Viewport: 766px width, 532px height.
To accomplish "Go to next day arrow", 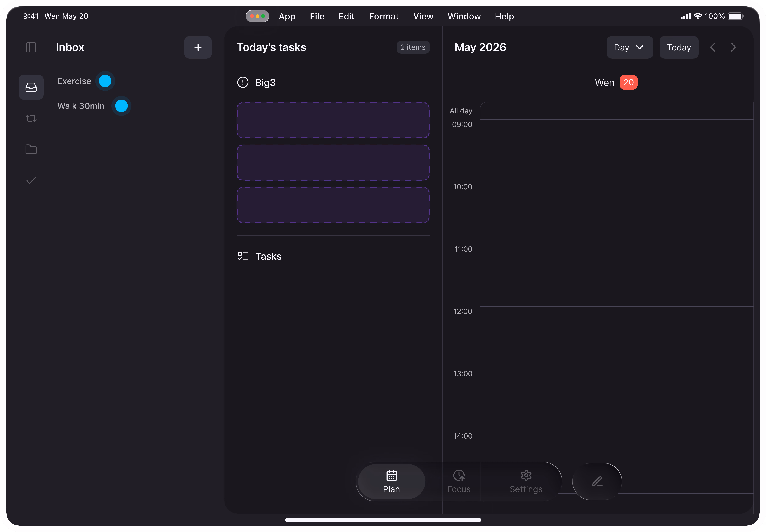I will (x=733, y=47).
